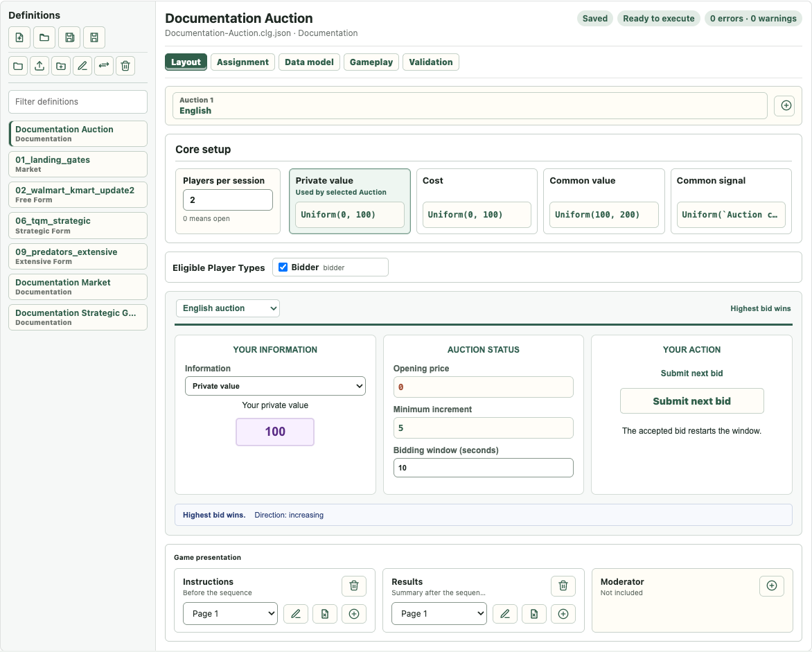This screenshot has width=812, height=652.
Task: Add Moderator section with plus icon
Action: pos(772,585)
